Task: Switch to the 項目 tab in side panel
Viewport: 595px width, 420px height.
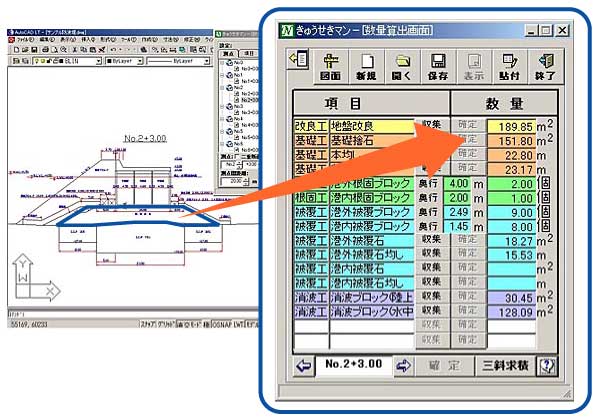Action: pyautogui.click(x=249, y=53)
